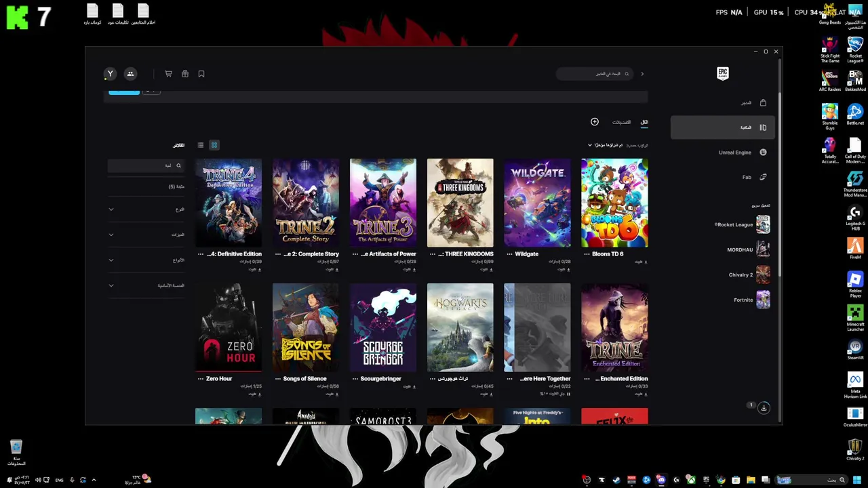Open Scourgebringer game cover
Image resolution: width=868 pixels, height=488 pixels.
383,327
